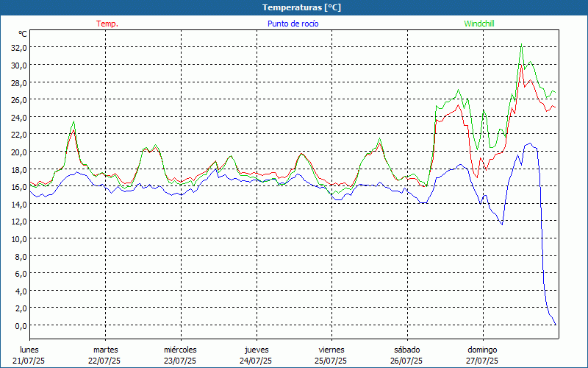588x368 pixels.
Task: Click the '26/07/25' date label
Action: 406,361
